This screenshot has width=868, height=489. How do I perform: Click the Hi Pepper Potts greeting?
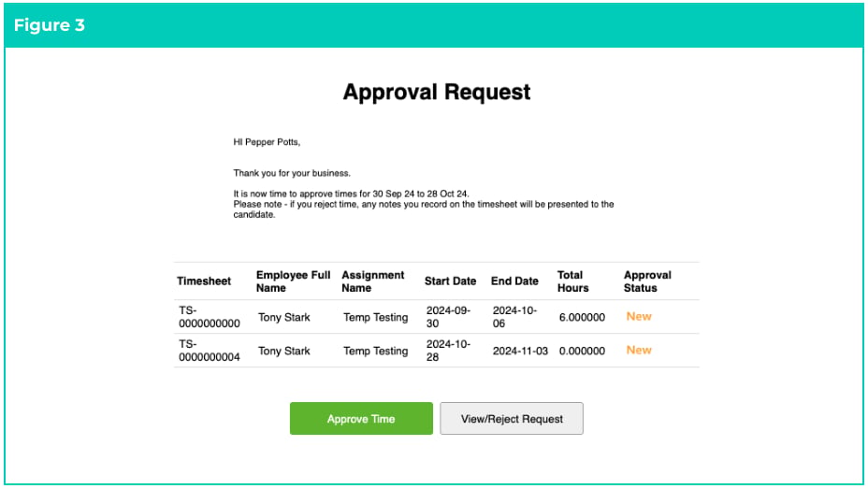point(267,142)
